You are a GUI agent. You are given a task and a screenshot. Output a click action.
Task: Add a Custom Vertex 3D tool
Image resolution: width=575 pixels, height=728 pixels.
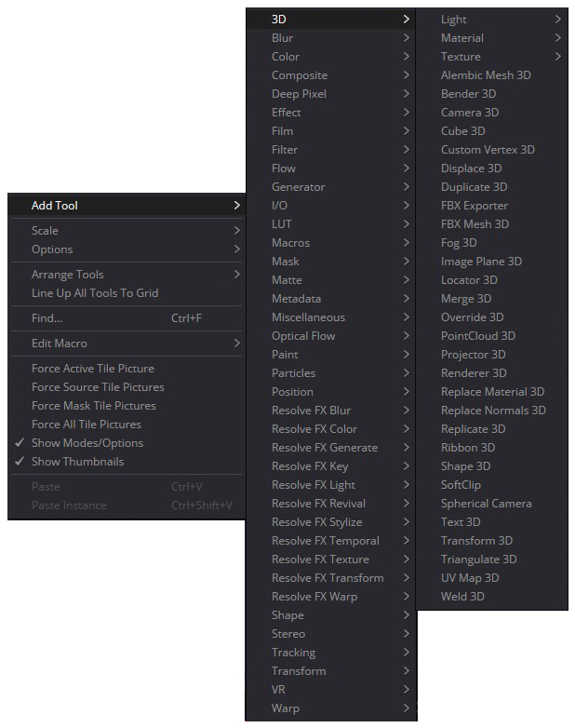tap(492, 150)
